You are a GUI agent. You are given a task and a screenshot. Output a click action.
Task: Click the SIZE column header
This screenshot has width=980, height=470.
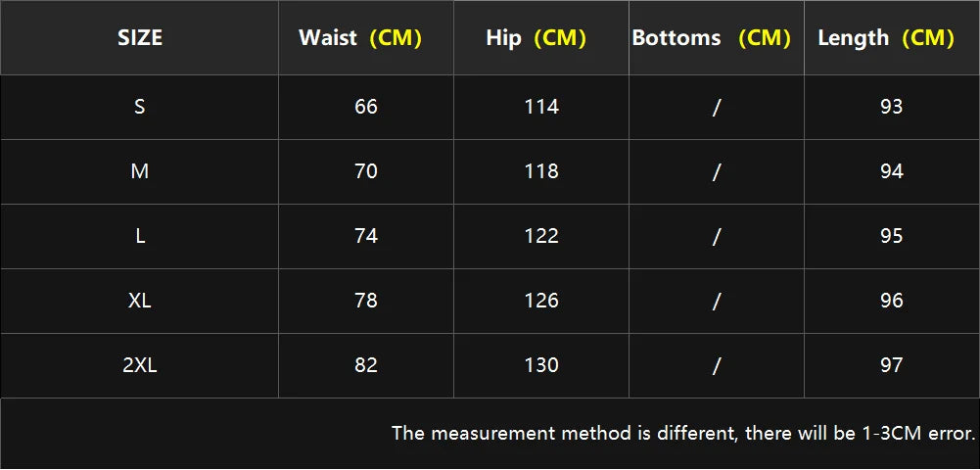click(x=140, y=38)
